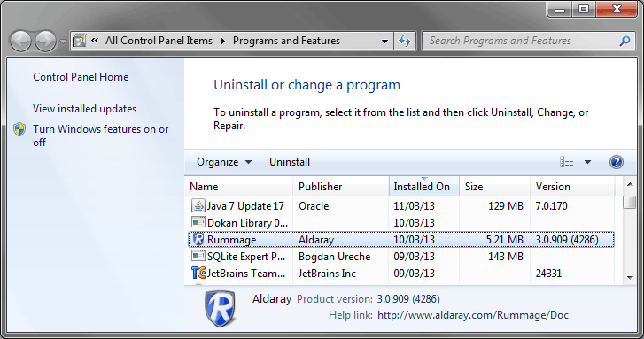Screen dimensions: 644x339
Task: Click the SQLite Expert program icon
Action: point(198,256)
